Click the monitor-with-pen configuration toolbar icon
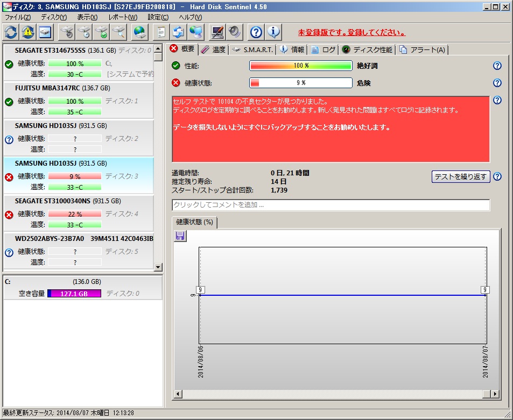This screenshot has height=420, width=513. pyautogui.click(x=217, y=32)
